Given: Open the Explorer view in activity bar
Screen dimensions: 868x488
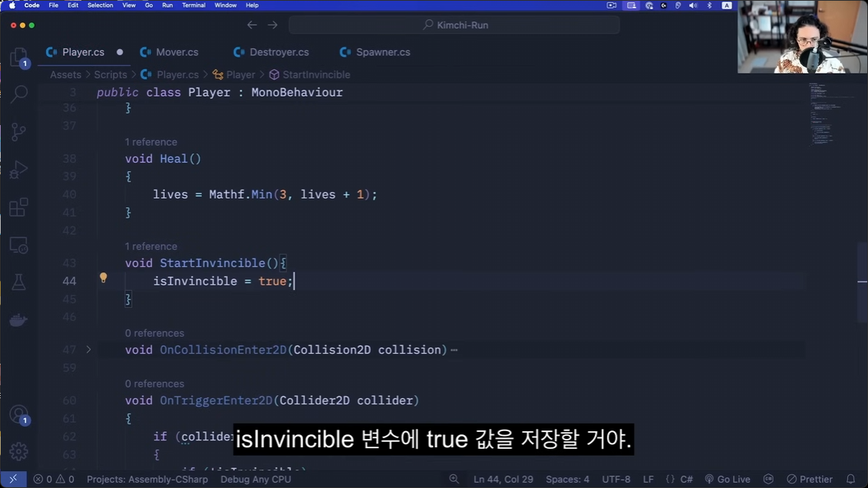Looking at the screenshot, I should pos(18,57).
